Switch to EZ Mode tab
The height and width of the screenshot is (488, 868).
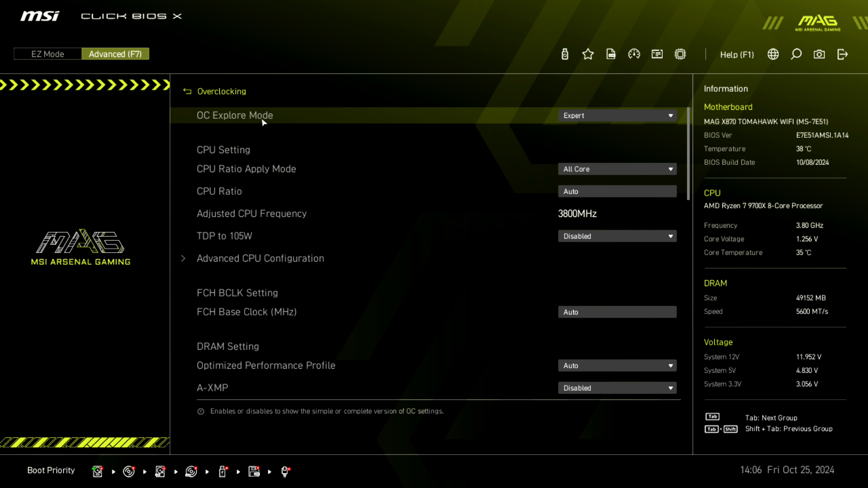[x=47, y=54]
